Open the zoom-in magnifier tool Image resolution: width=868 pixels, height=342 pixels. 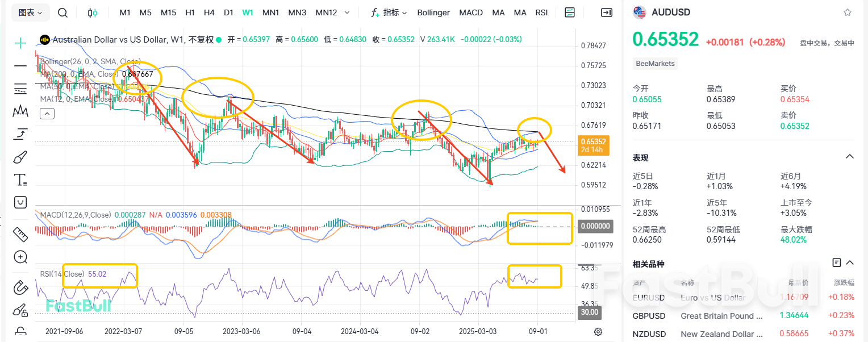tap(20, 257)
